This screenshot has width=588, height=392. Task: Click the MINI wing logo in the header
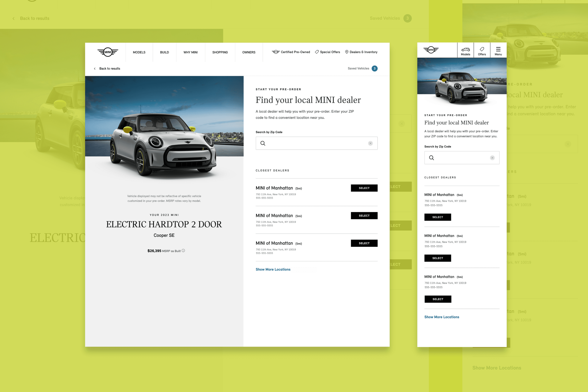click(108, 52)
